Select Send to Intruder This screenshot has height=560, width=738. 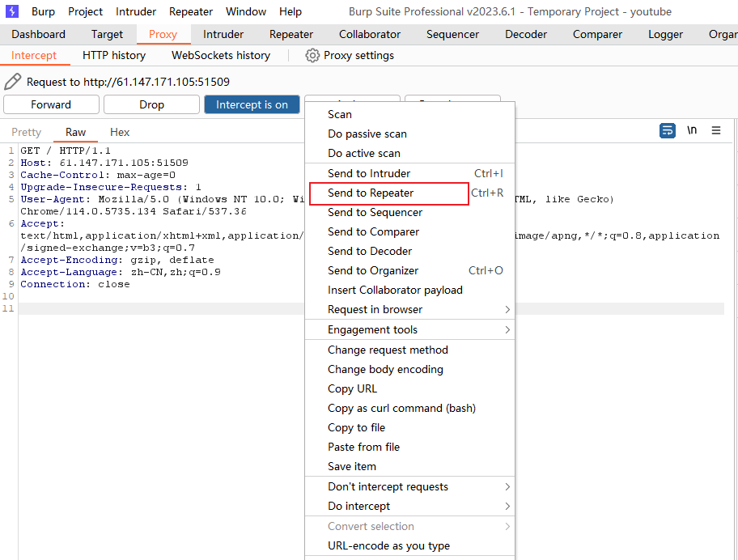click(409, 174)
